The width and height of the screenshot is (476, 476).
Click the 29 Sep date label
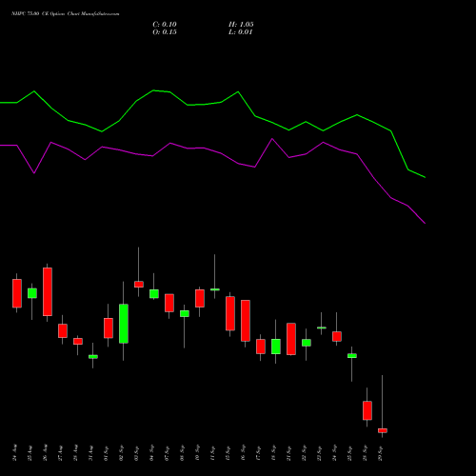381,453
